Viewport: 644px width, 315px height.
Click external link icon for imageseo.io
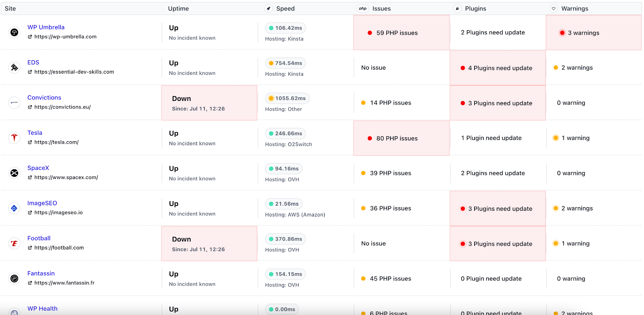30,212
